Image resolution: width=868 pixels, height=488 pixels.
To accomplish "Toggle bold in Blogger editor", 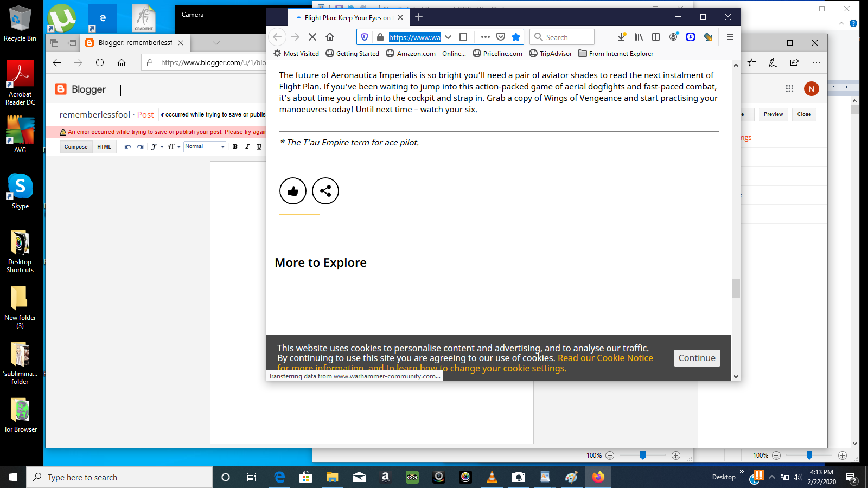I will point(235,146).
